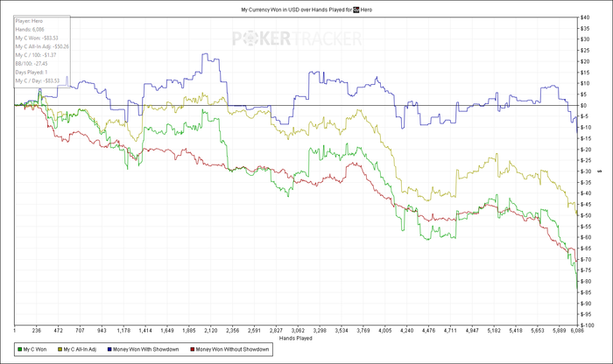Click the y-axis label '$0'
613x364 pixels.
(584, 106)
